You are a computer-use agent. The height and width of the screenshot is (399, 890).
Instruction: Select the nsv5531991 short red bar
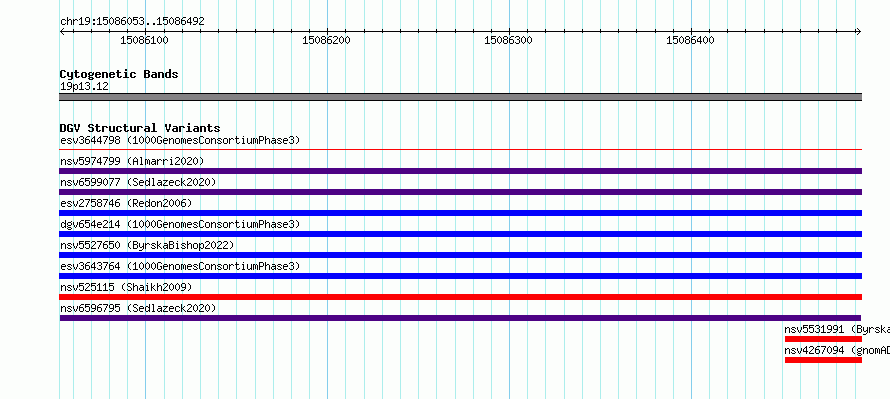[x=823, y=339]
